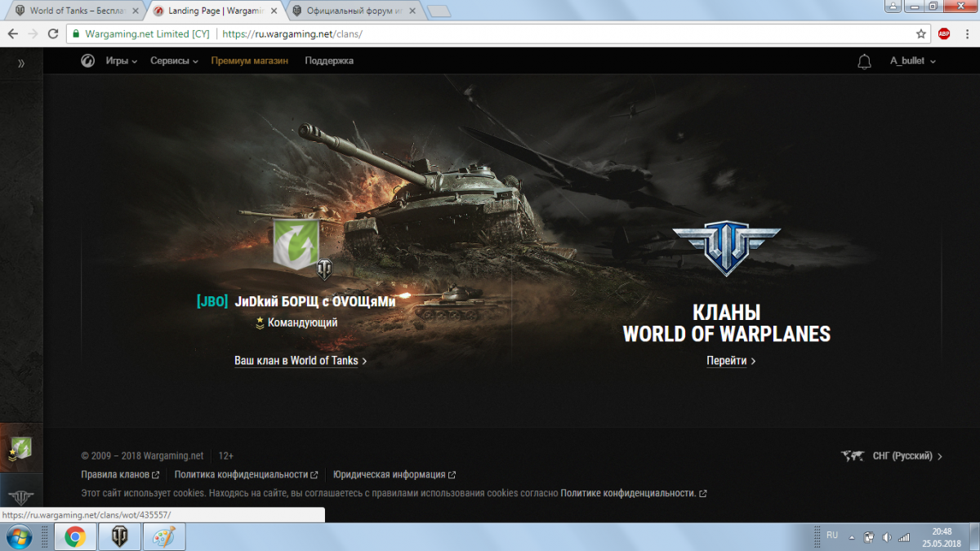Expand the A_bullet account dropdown

tap(913, 61)
